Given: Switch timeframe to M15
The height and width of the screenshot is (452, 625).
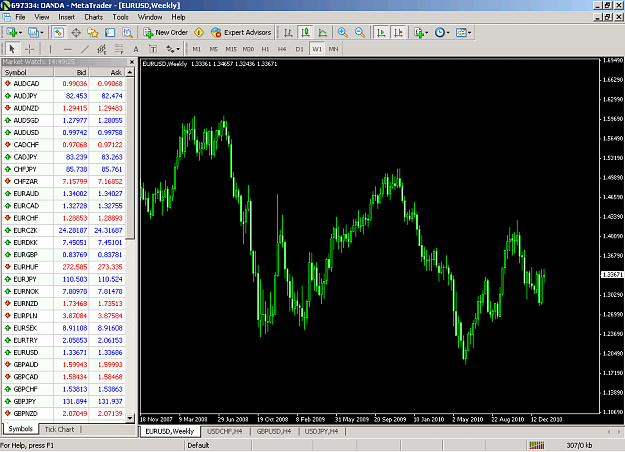Looking at the screenshot, I should coord(231,49).
